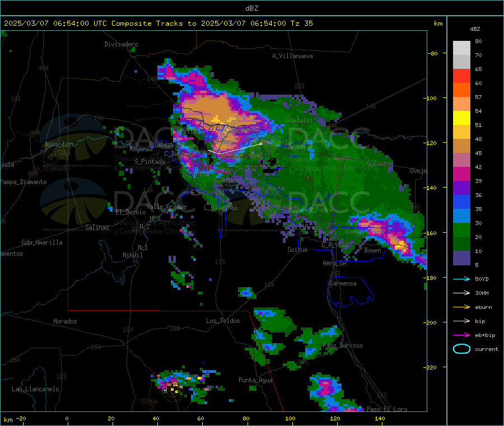Viewport: 504px width, 426px height.
Task: Click the '-160' tick on right axis
Action: coord(430,233)
